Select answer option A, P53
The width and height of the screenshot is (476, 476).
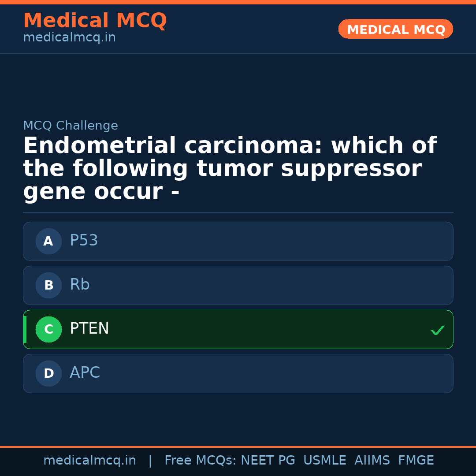[x=238, y=241]
